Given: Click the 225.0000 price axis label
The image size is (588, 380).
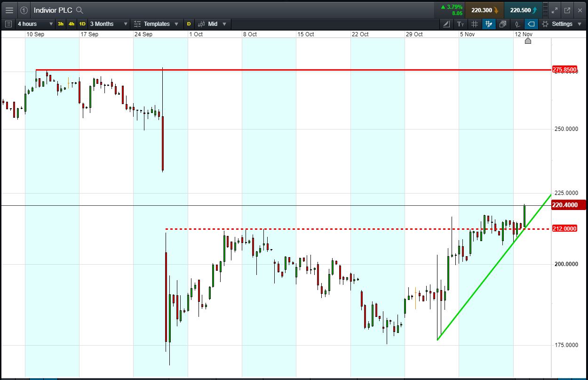Looking at the screenshot, I should [565, 193].
